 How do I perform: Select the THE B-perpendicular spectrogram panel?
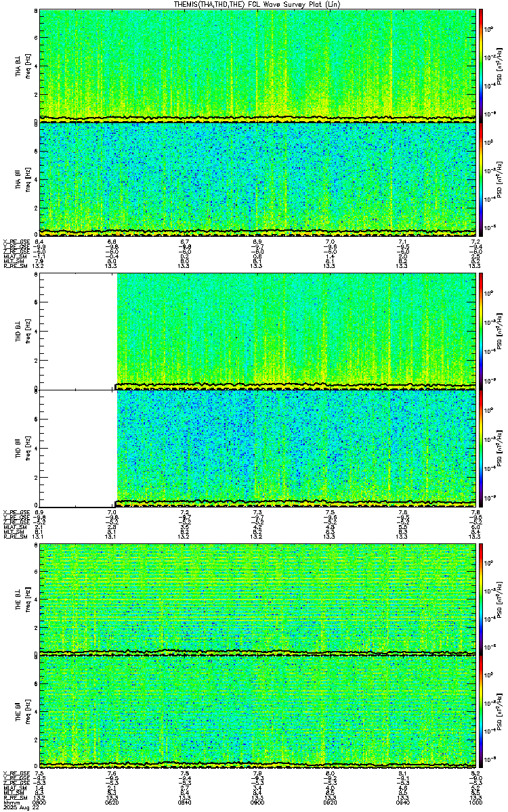click(x=257, y=598)
